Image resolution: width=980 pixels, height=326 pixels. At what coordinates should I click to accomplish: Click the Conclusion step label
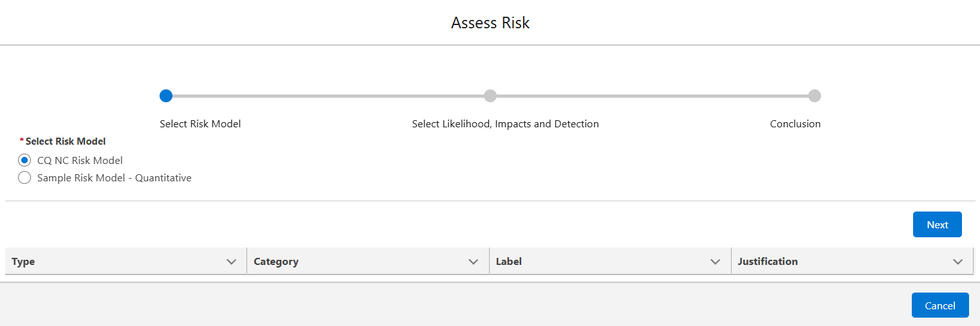point(795,124)
